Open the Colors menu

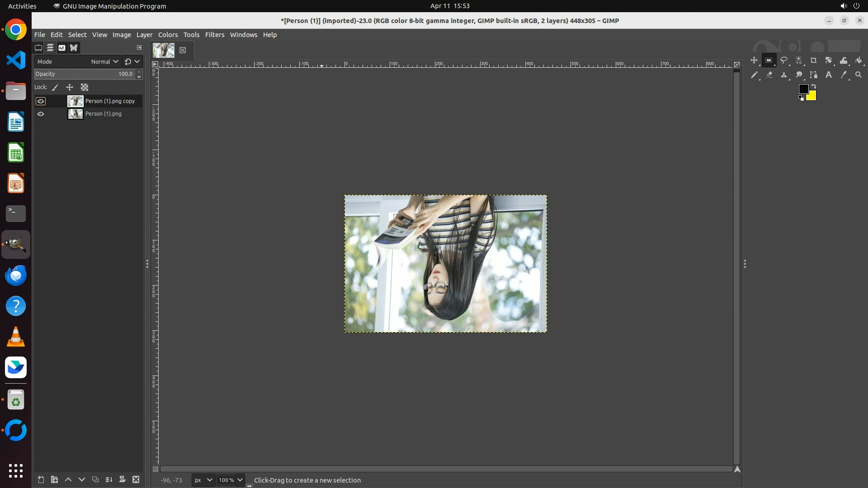coord(168,35)
